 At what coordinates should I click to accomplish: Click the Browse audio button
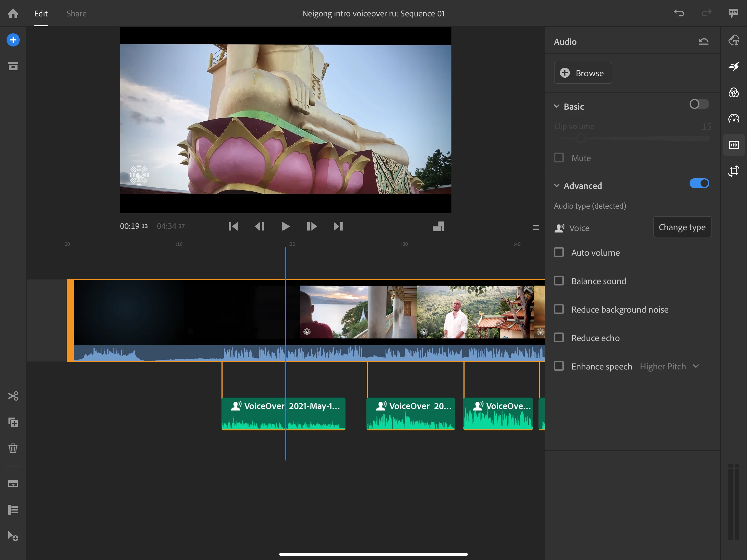(583, 73)
